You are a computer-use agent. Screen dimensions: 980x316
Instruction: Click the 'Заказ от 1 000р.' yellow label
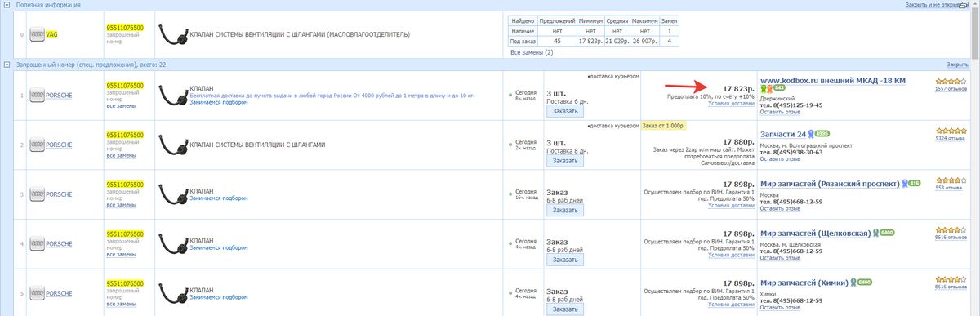coord(664,126)
